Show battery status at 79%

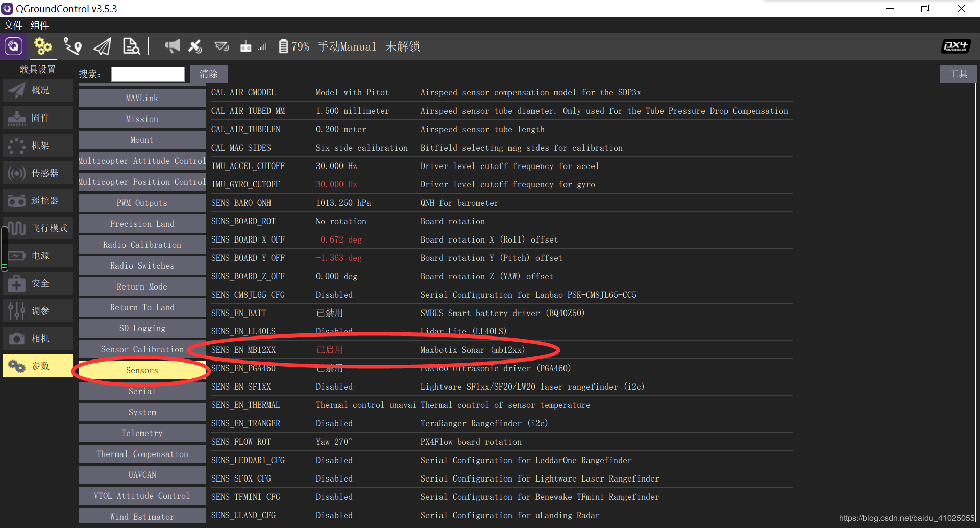pyautogui.click(x=294, y=46)
